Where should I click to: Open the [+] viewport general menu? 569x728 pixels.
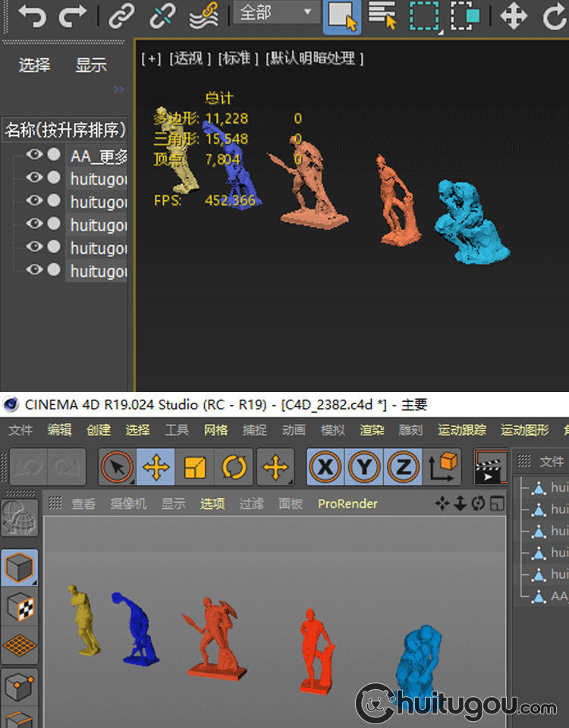pos(152,58)
